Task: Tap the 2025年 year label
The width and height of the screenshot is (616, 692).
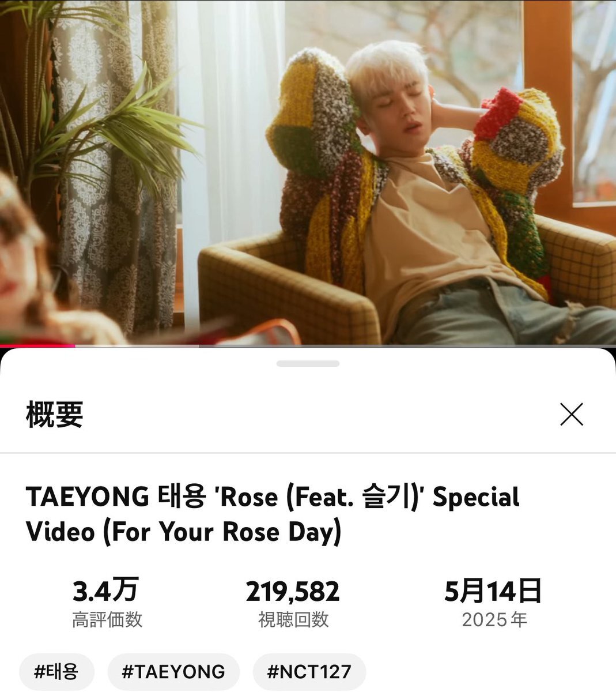Action: click(x=494, y=620)
